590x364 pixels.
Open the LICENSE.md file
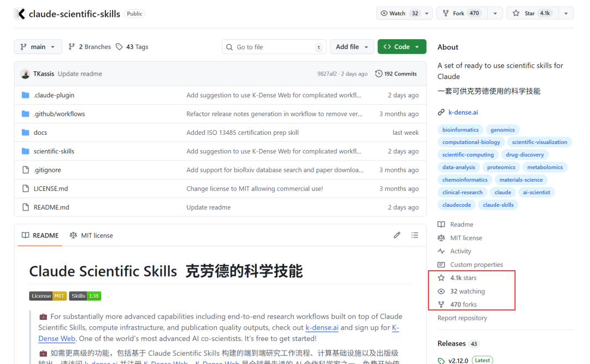tap(51, 188)
